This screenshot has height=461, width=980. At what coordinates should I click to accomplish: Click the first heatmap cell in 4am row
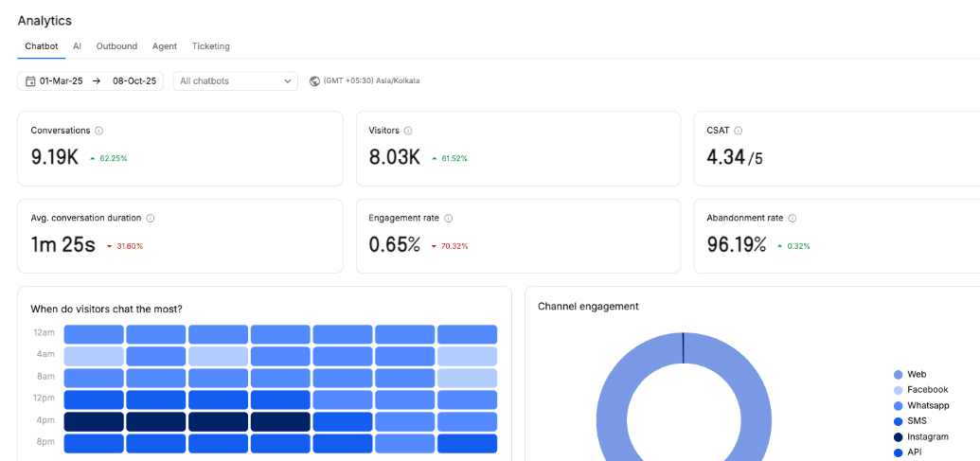click(94, 356)
